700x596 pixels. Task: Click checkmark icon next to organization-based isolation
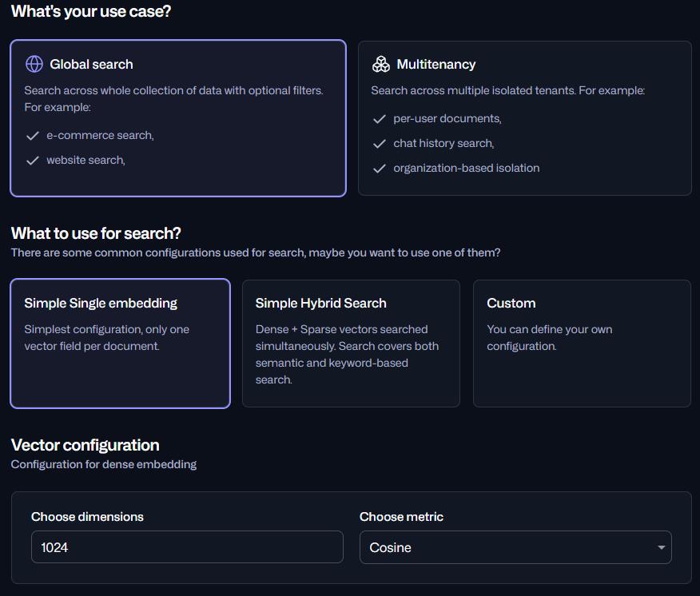tap(380, 169)
